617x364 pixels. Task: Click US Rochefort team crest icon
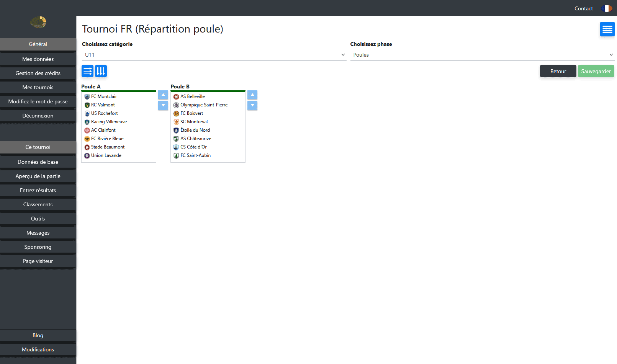point(87,114)
